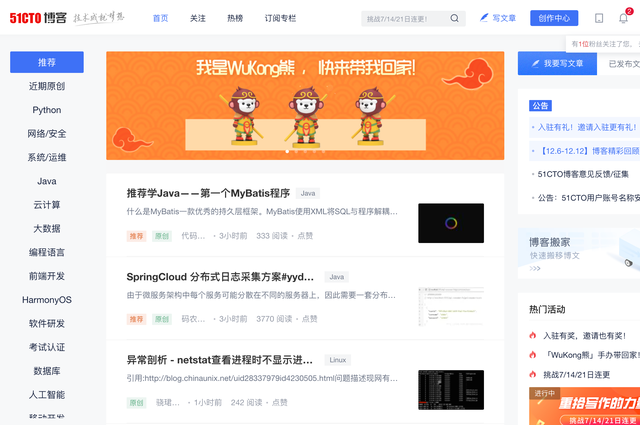Click the netstat article thumbnail
The height and width of the screenshot is (425, 640).
point(451,390)
